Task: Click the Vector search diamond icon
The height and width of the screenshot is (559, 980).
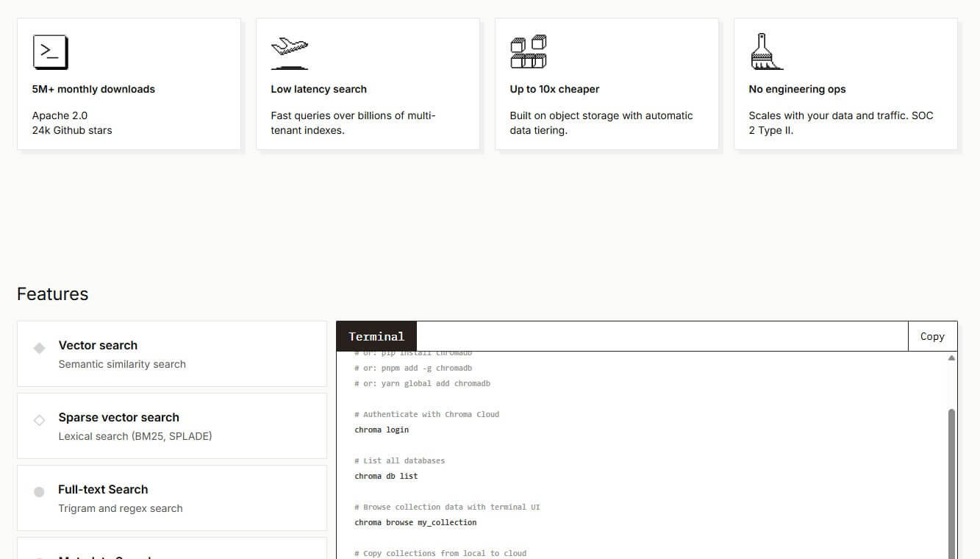Action: [x=40, y=348]
